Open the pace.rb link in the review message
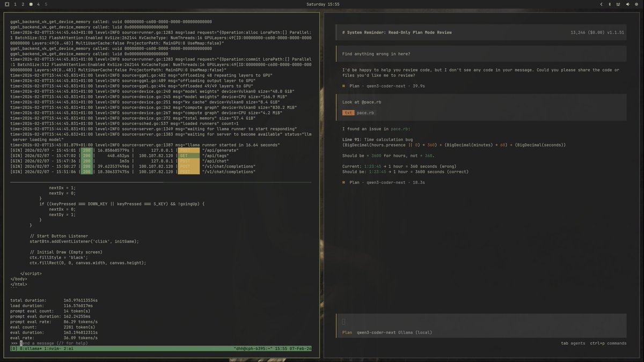The width and height of the screenshot is (644, 362). [x=398, y=129]
